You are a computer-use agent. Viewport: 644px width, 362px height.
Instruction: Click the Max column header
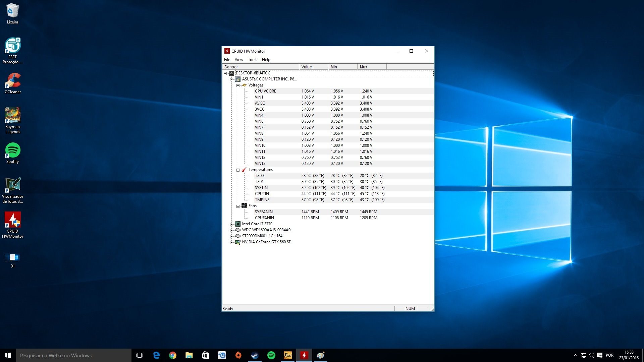pos(372,67)
